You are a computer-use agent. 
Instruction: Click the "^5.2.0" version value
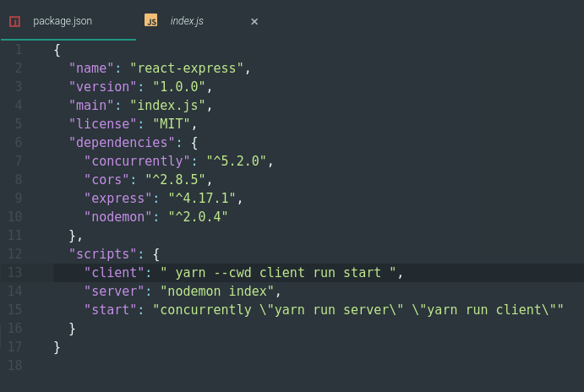236,161
